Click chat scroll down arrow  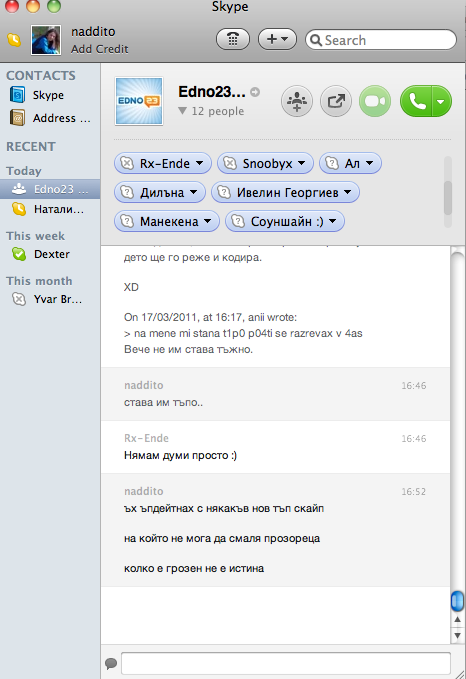pos(457,635)
